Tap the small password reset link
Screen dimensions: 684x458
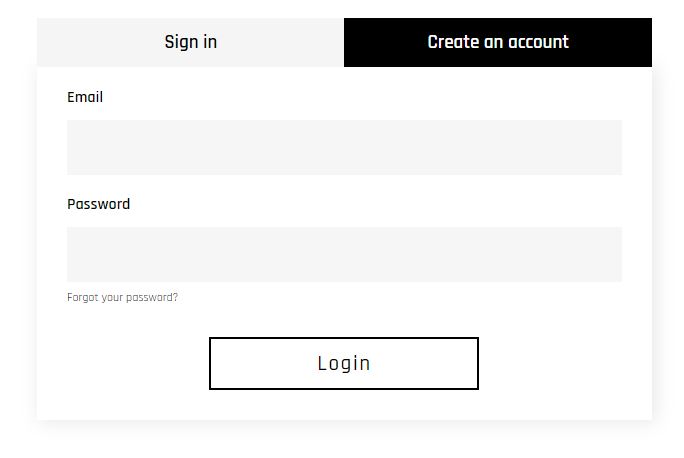click(x=122, y=297)
